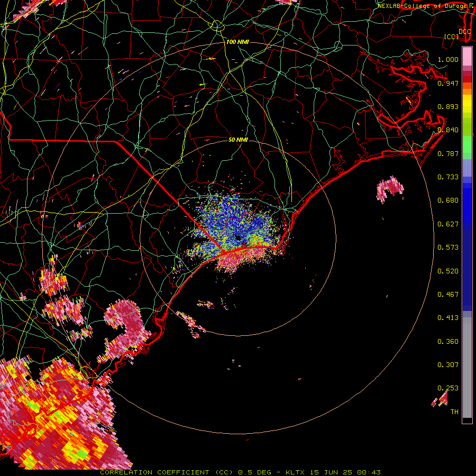The width and height of the screenshot is (476, 476).
Task: Pick the bright green swatch near 0.787
Action: 467,144
